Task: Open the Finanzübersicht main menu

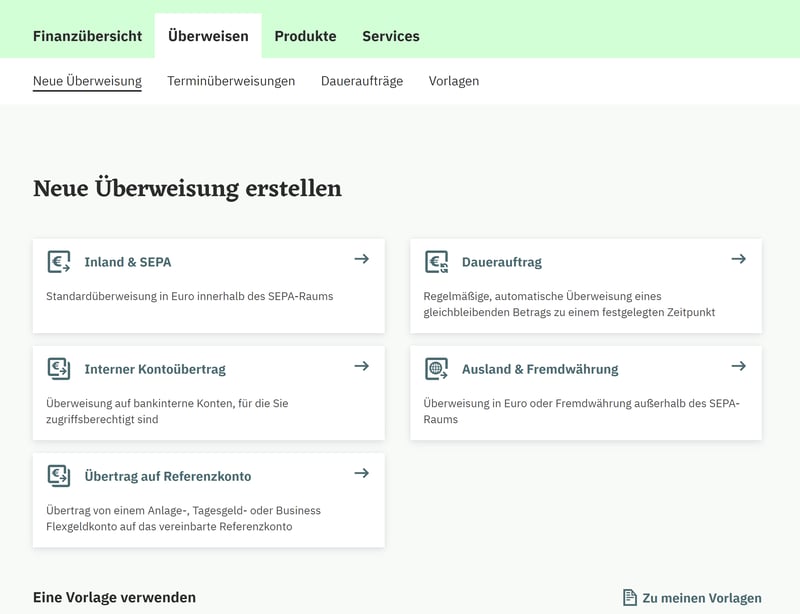Action: [x=87, y=36]
